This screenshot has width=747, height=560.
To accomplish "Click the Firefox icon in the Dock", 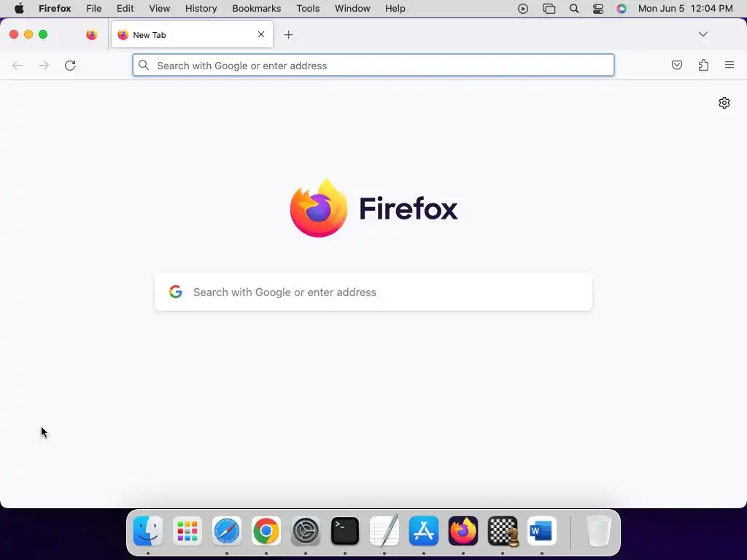I will pos(463,531).
